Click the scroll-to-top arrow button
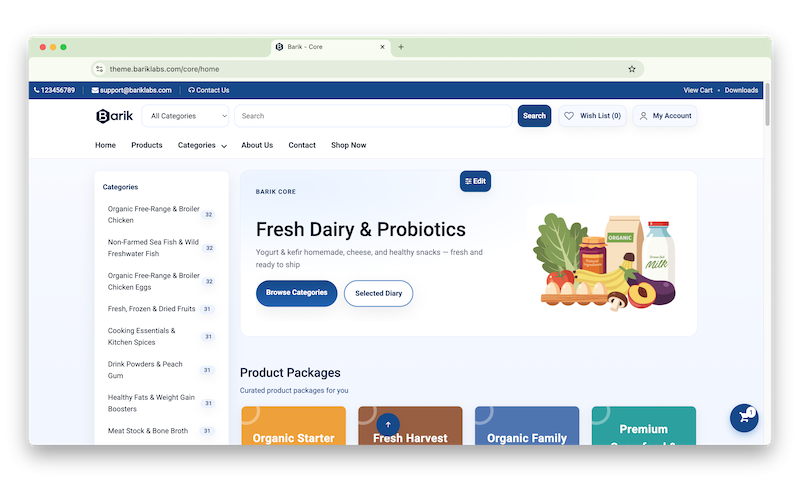The image size is (800, 500). [x=388, y=424]
